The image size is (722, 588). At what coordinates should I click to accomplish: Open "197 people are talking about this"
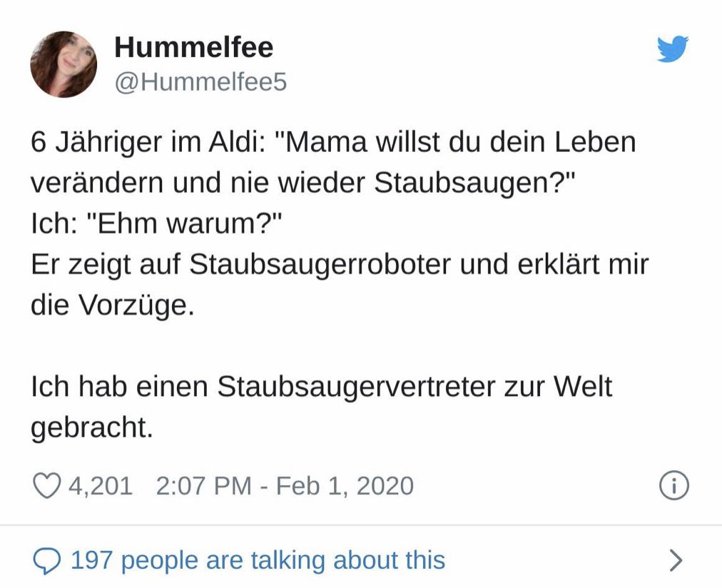(x=258, y=560)
